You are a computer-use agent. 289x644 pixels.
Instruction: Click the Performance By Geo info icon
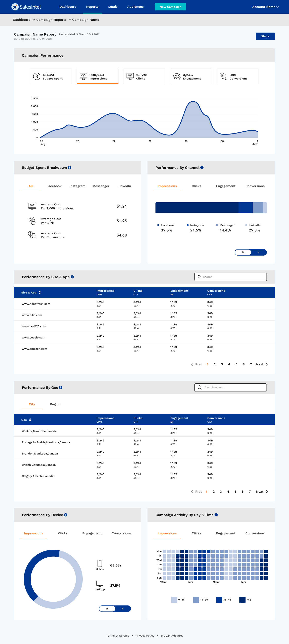(x=61, y=387)
